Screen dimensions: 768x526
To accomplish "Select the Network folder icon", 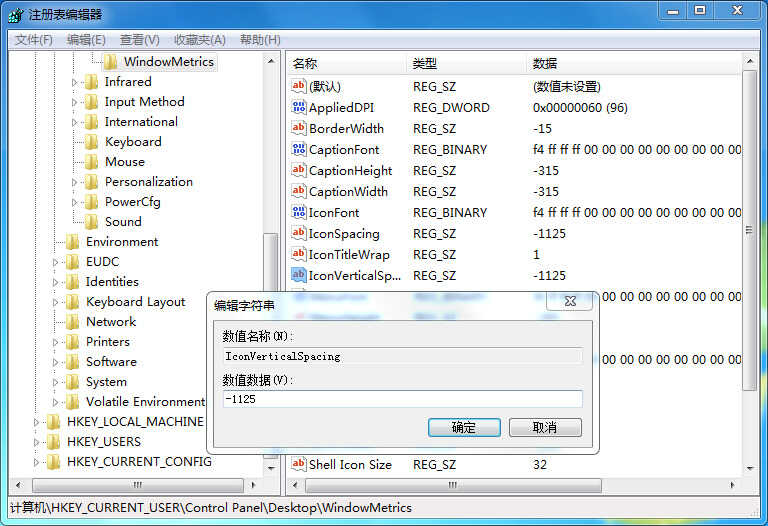I will 72,322.
